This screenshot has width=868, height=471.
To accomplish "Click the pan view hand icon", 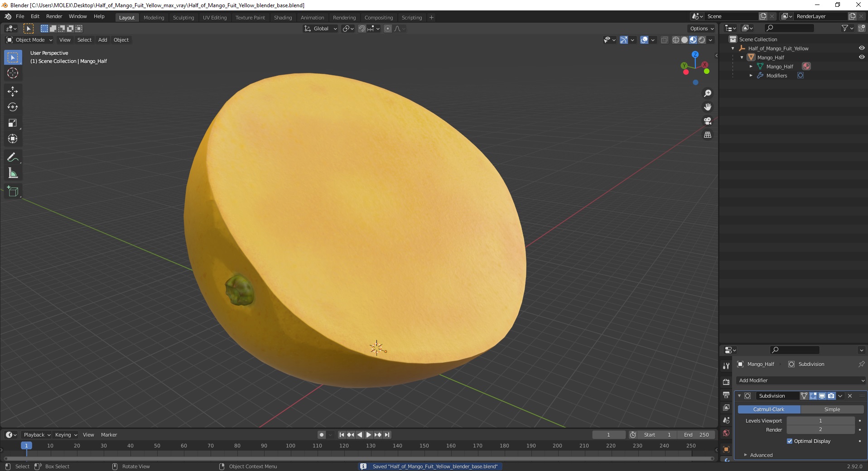I will click(x=708, y=107).
